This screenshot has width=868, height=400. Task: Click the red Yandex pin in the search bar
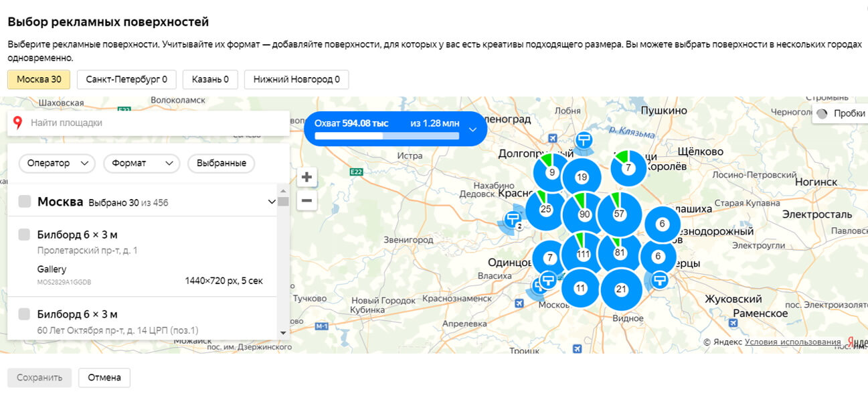(17, 123)
